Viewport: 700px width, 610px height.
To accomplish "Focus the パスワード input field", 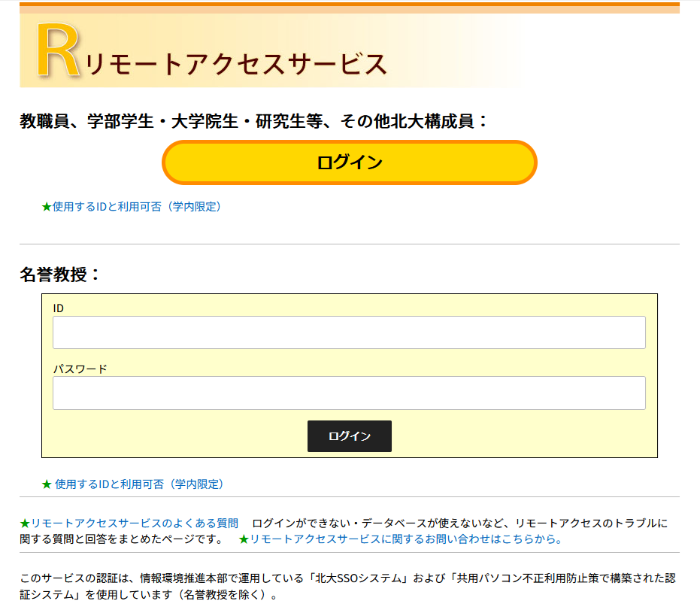I will 349,393.
